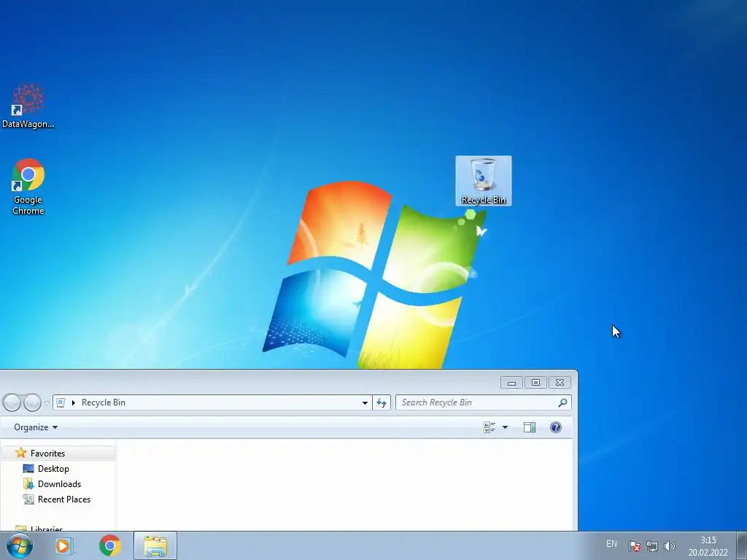This screenshot has height=560, width=747.
Task: Close the Recycle Bin window
Action: click(560, 382)
